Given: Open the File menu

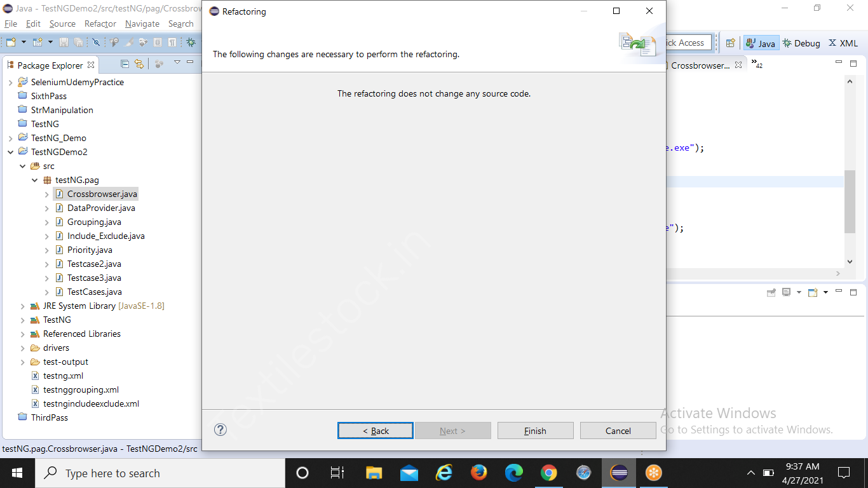Looking at the screenshot, I should pos(11,24).
